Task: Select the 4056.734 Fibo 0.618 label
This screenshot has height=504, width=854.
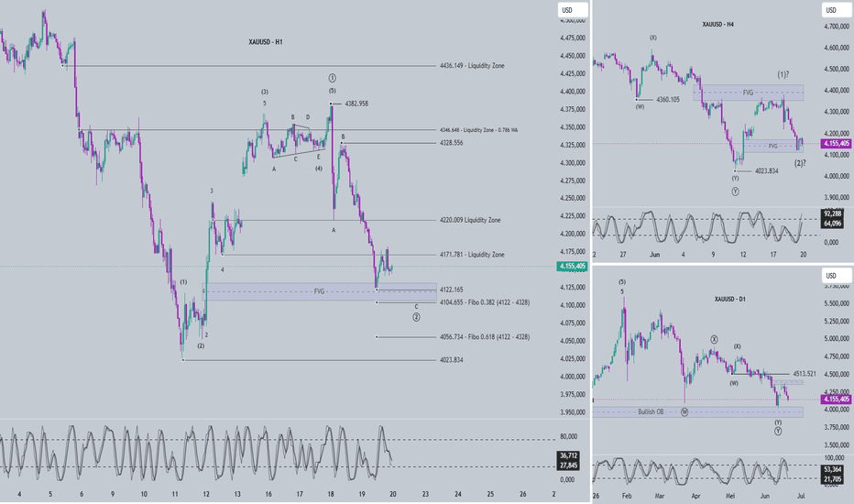Action: point(485,337)
